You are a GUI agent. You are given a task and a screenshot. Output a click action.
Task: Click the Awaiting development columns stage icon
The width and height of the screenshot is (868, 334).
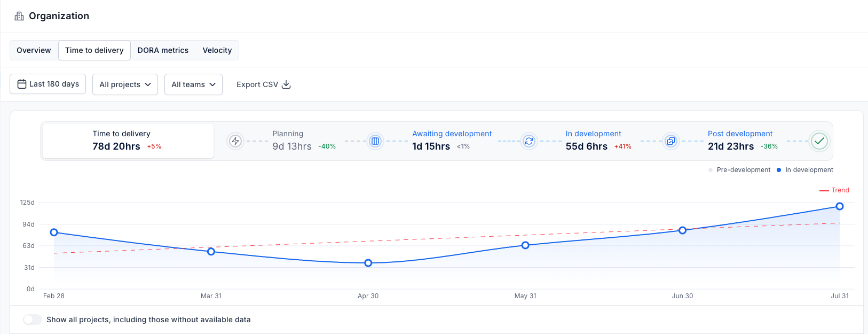(375, 141)
